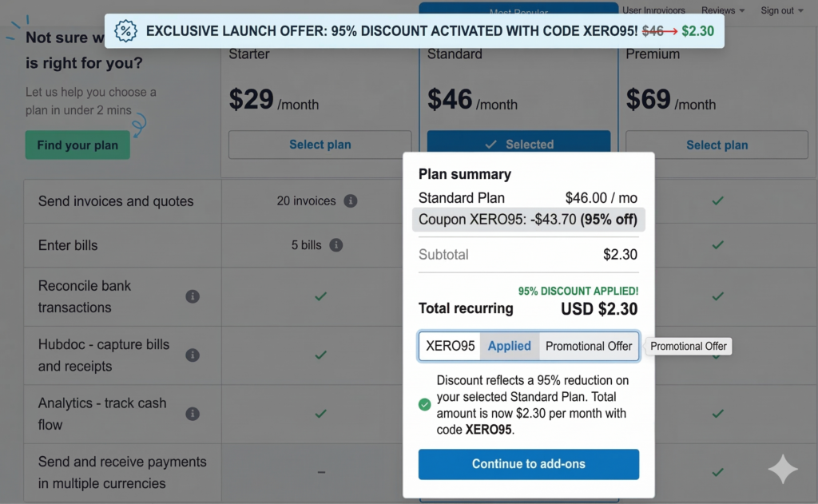Click the sparkle icon in corner
Viewport: 818px width, 504px height.
[x=782, y=470]
